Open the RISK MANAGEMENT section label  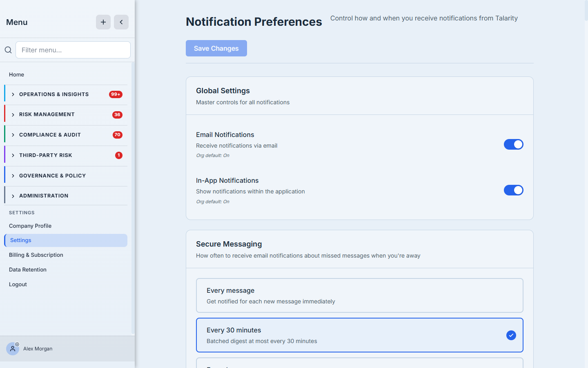(x=47, y=114)
